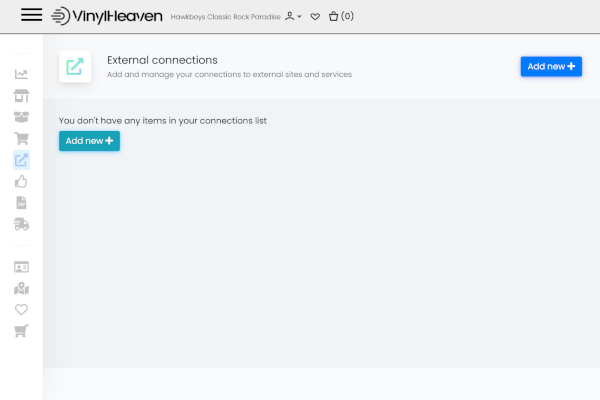
Task: Open the purchases cart icon at sidebar bottom
Action: point(21,332)
